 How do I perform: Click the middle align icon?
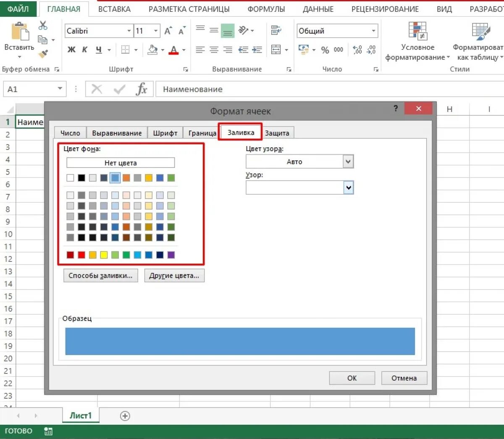214,30
